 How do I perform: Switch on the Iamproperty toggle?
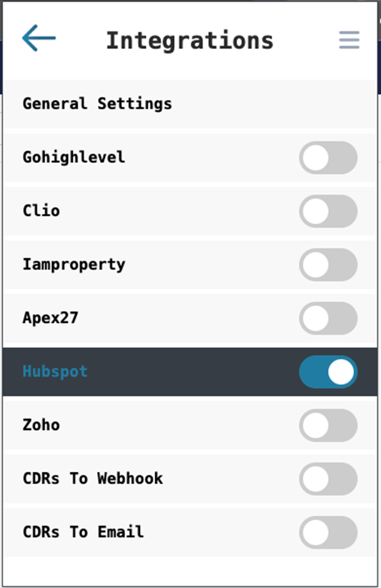coord(328,265)
